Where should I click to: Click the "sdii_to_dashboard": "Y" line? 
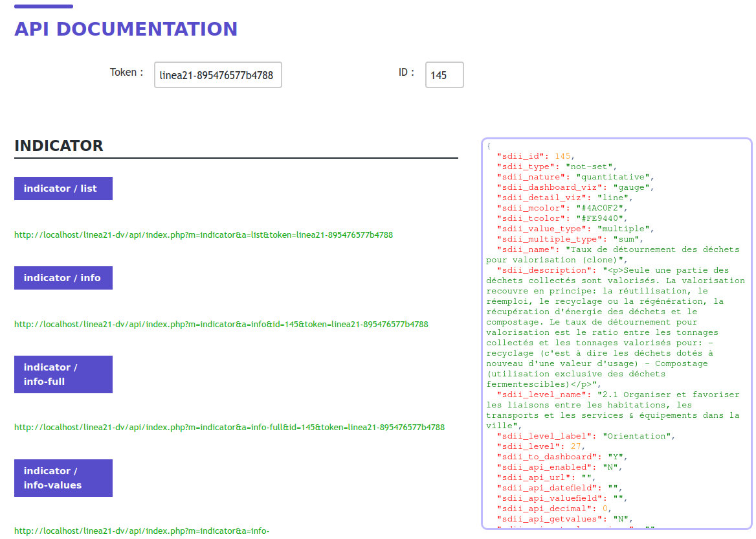tap(562, 457)
